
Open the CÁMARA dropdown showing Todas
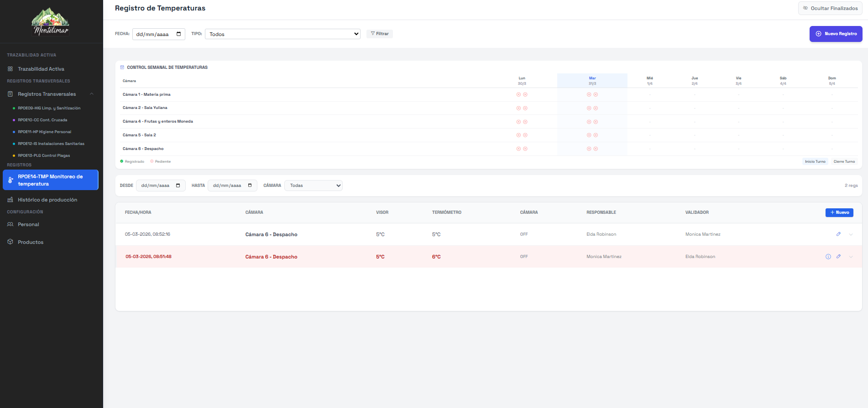coord(314,186)
